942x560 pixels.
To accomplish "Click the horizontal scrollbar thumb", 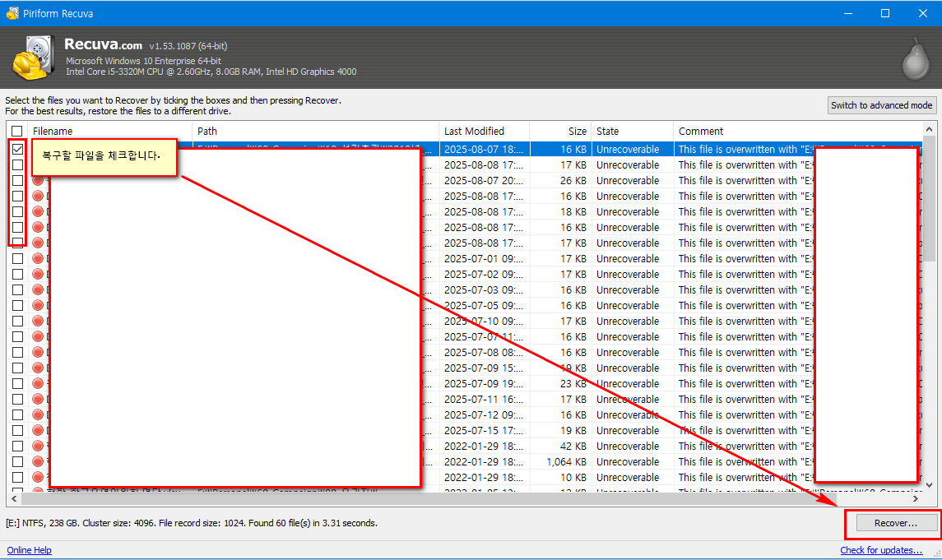I will click(x=429, y=499).
